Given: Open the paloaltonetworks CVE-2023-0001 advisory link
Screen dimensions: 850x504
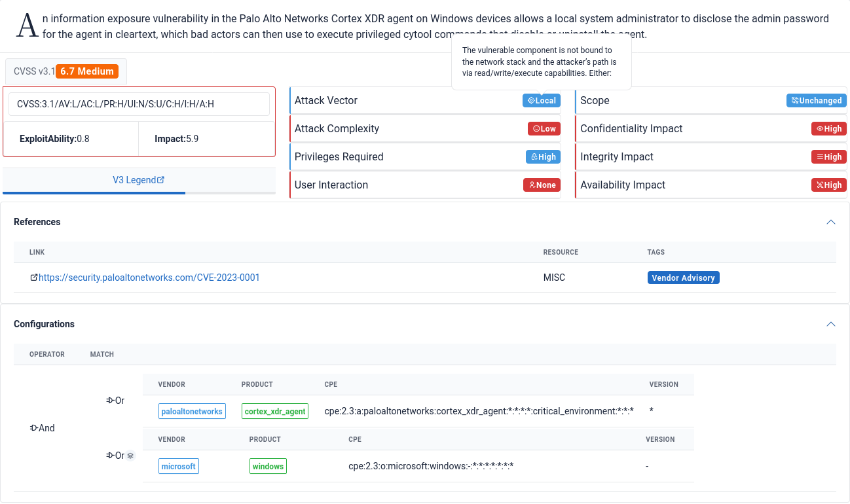Looking at the screenshot, I should (149, 278).
